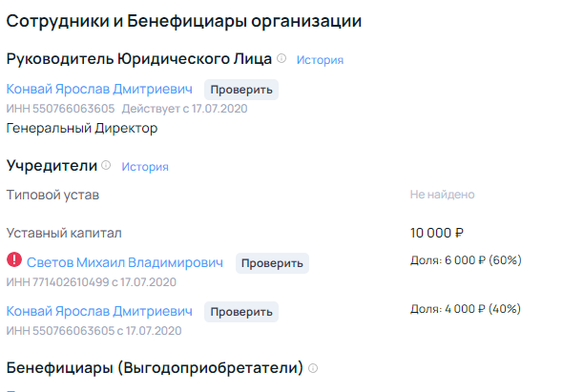Click Доля 4 000 ₽ (40%) value

(466, 309)
